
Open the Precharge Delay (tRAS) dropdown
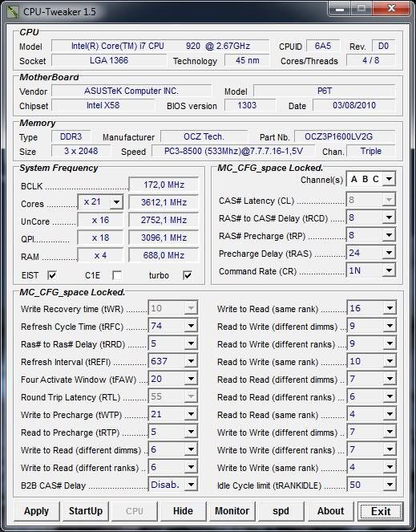pyautogui.click(x=390, y=253)
